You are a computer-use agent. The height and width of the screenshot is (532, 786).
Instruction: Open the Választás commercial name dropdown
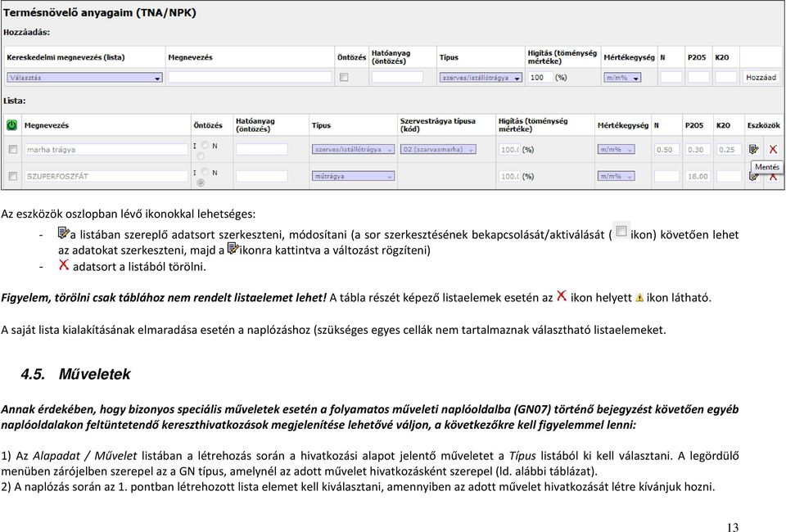click(84, 78)
